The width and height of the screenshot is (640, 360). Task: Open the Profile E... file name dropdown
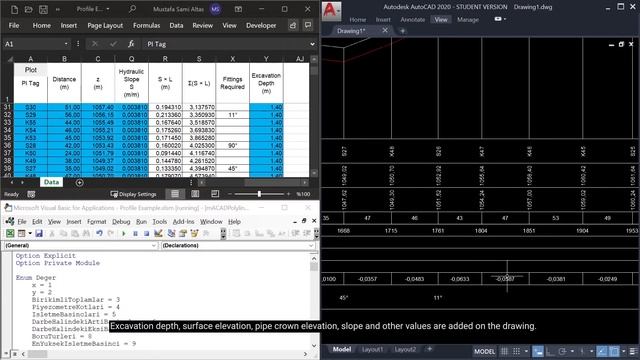pyautogui.click(x=108, y=9)
